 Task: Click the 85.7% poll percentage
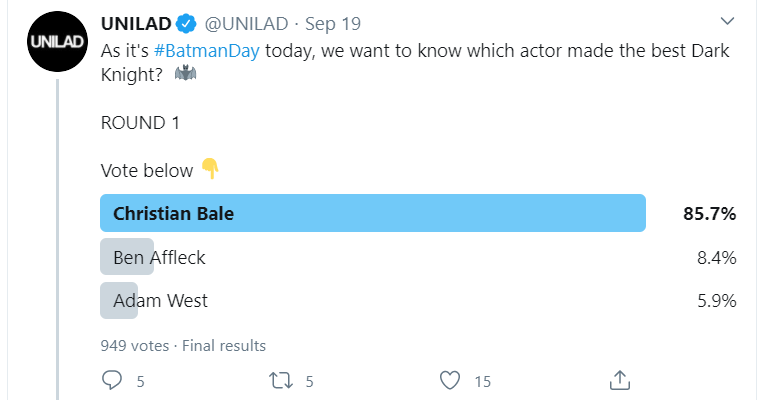click(710, 213)
